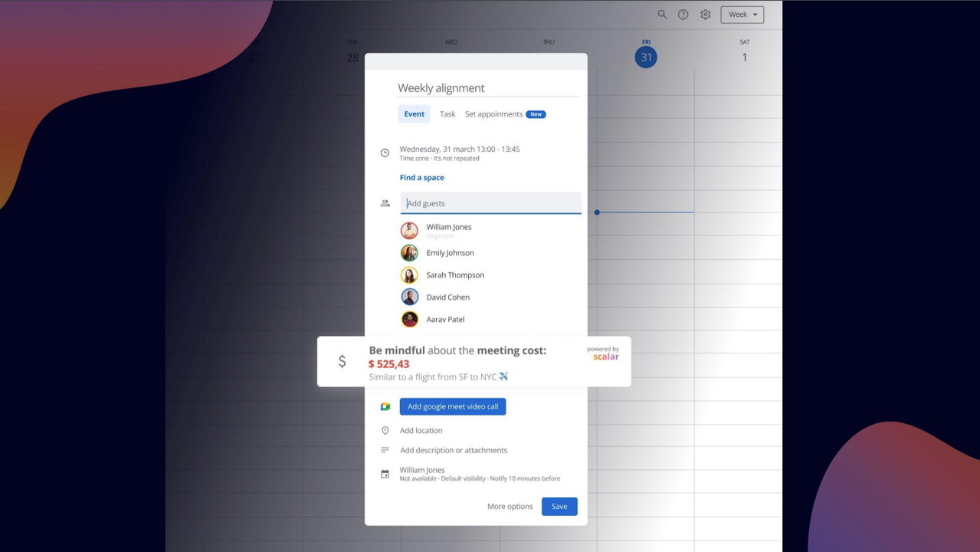
Task: Click the Google Meet camera icon
Action: click(x=385, y=407)
